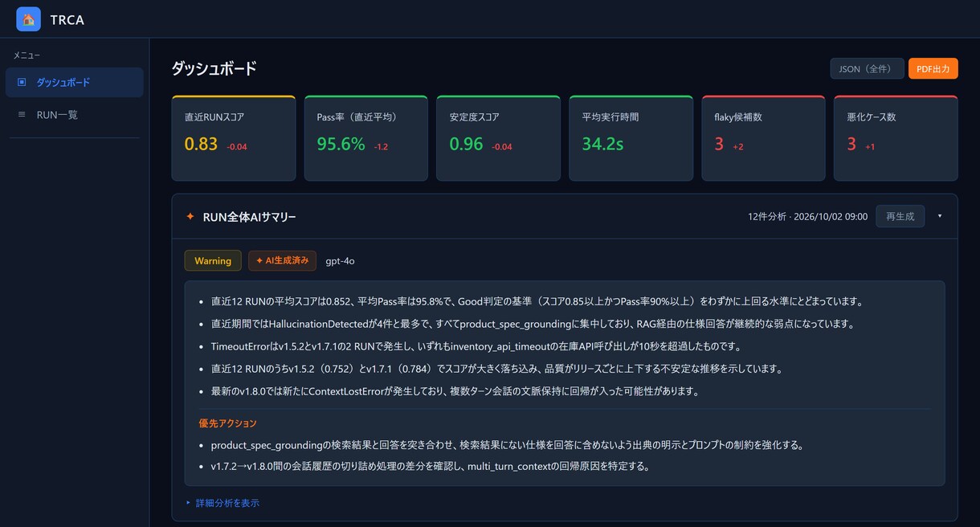Click the bullet mentioning TimeoutError
This screenshot has height=527, width=980.
point(476,346)
